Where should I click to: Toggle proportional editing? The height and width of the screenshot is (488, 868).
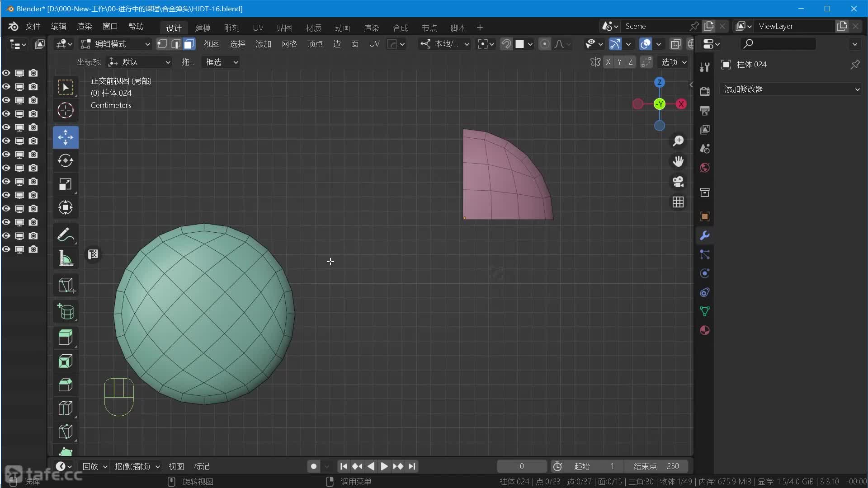point(545,44)
